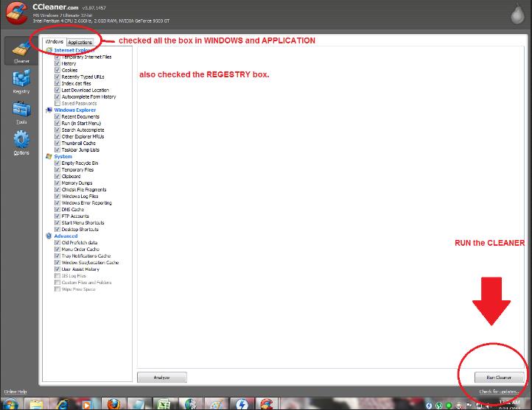Toggle DNS Cache checkbox
Viewport: 532px width, 410px height.
point(57,209)
